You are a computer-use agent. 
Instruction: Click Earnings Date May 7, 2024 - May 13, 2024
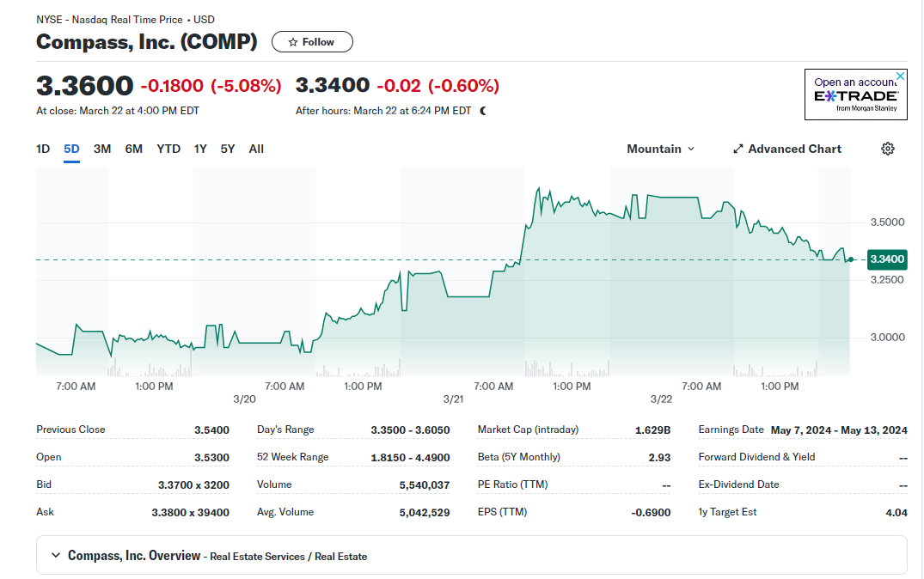point(839,430)
